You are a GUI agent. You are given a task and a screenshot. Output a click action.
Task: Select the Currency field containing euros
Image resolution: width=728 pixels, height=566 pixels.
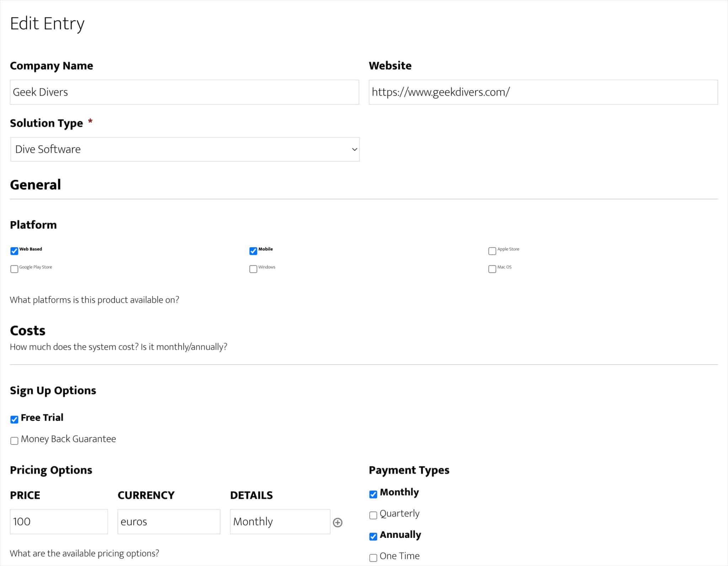click(168, 522)
